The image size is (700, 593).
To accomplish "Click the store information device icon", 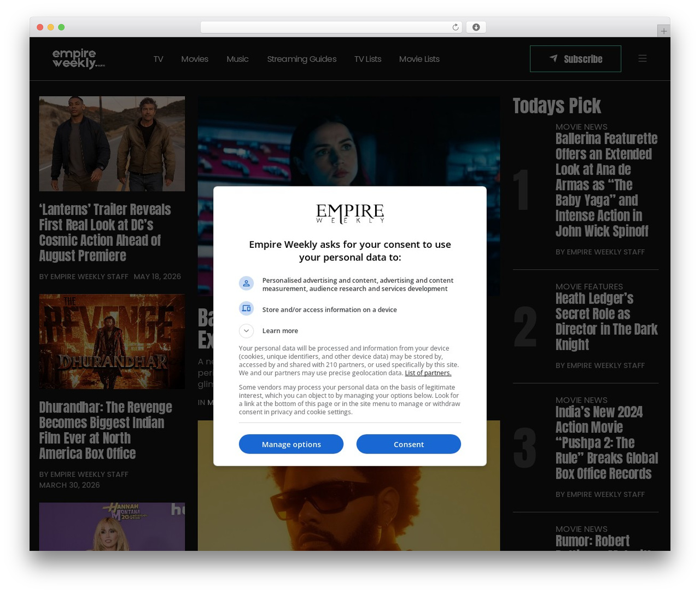I will [246, 309].
